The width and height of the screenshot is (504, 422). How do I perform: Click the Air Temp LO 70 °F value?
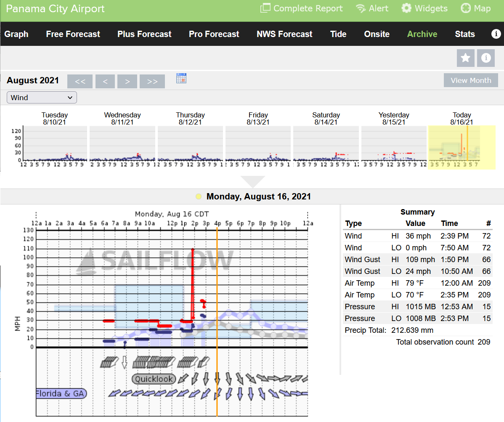[x=414, y=295]
